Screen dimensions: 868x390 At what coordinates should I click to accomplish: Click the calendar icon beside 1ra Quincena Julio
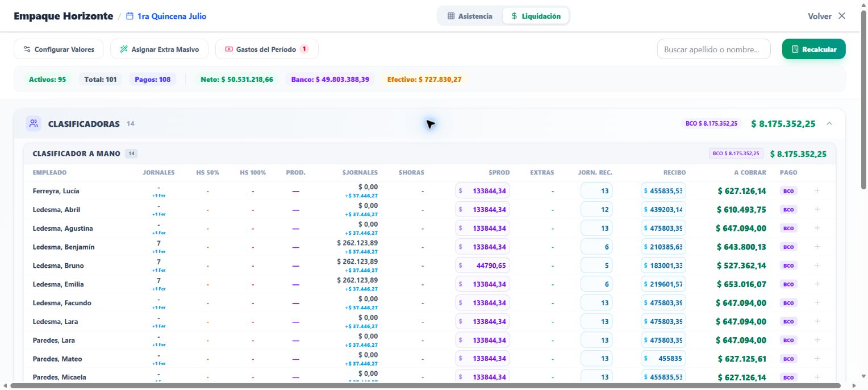click(x=130, y=16)
